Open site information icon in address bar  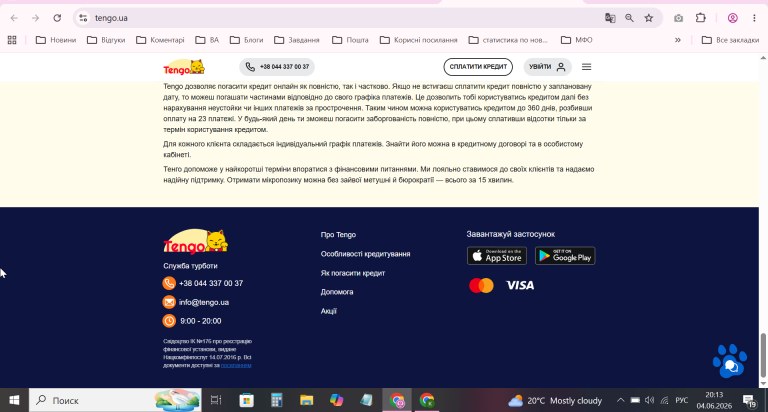[x=83, y=18]
